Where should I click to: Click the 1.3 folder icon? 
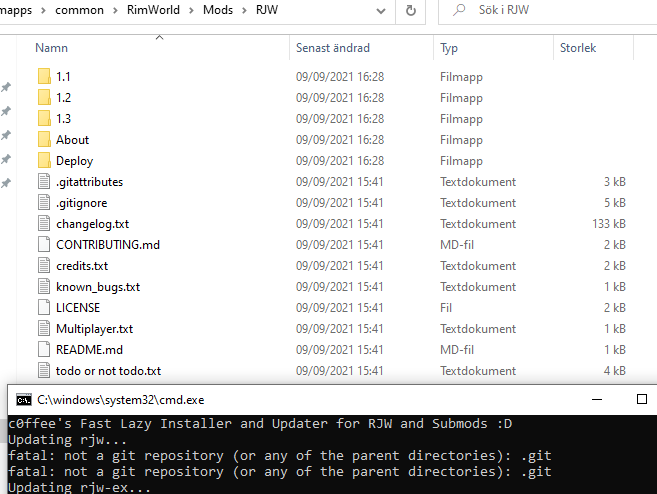point(44,119)
